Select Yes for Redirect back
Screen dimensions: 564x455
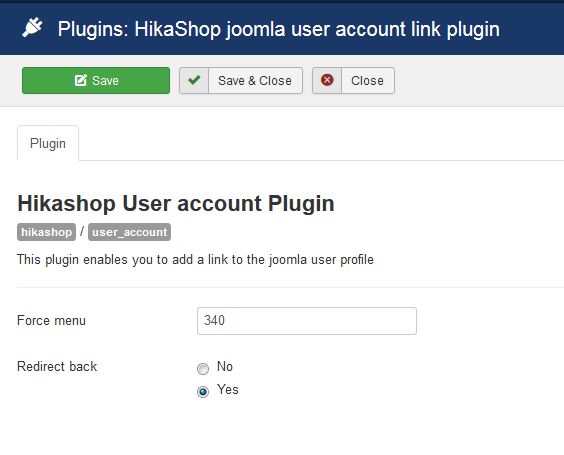click(203, 391)
